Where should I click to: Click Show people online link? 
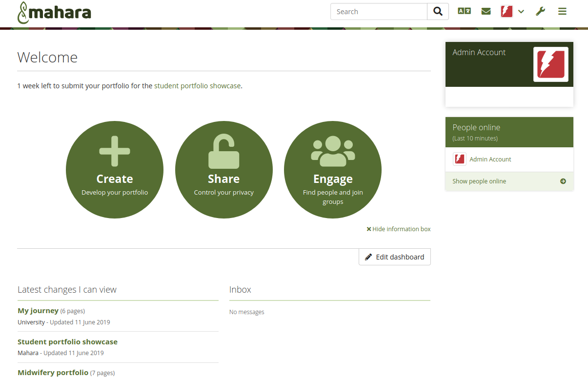(479, 181)
